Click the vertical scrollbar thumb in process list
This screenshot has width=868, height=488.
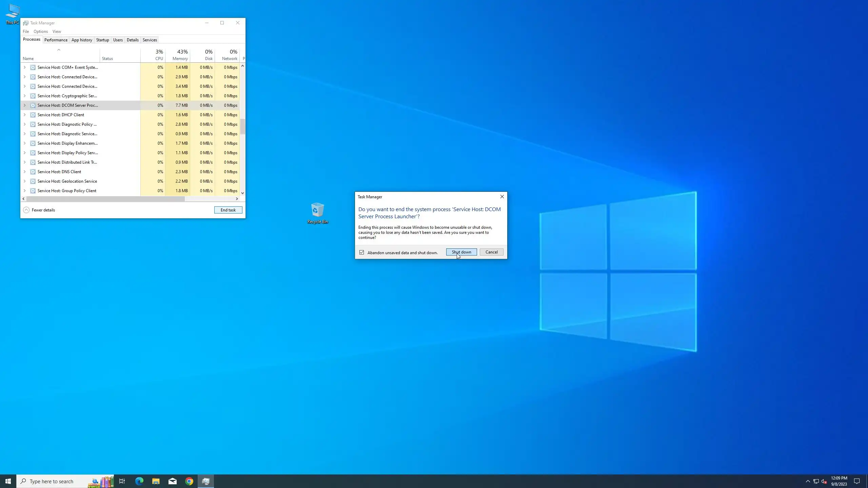point(242,126)
